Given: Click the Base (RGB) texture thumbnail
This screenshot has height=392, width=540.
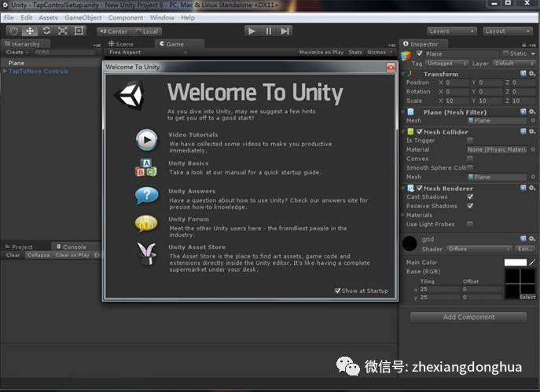Looking at the screenshot, I should click(520, 284).
